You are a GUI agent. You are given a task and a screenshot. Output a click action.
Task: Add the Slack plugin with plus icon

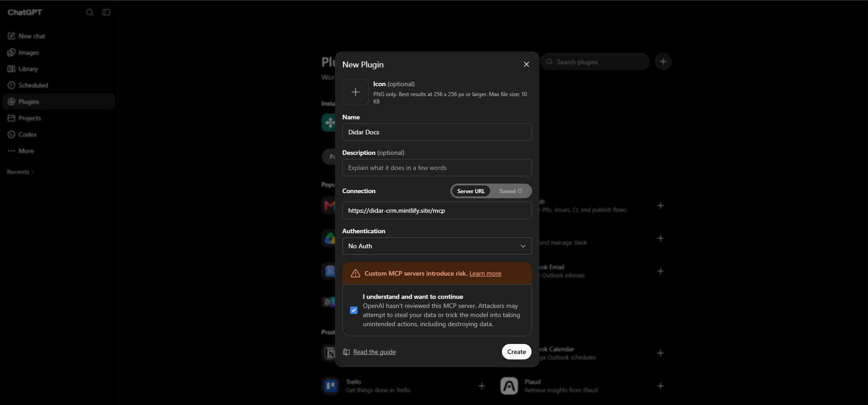(661, 238)
